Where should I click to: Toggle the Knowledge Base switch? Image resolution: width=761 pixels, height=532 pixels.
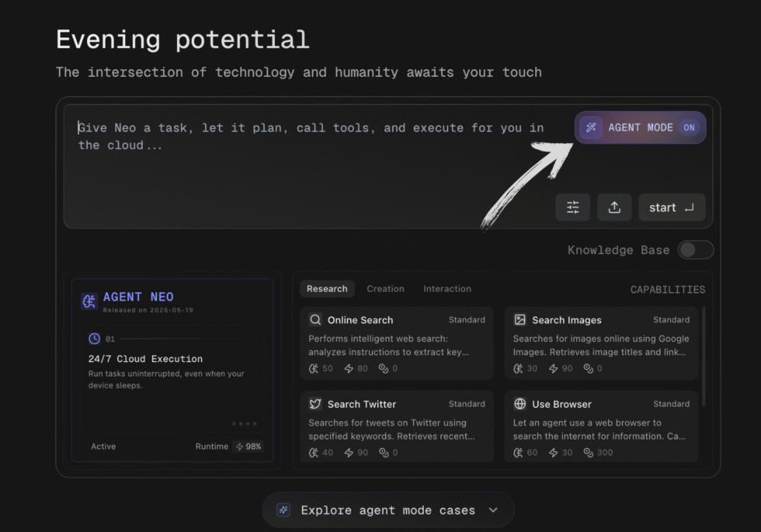point(695,250)
